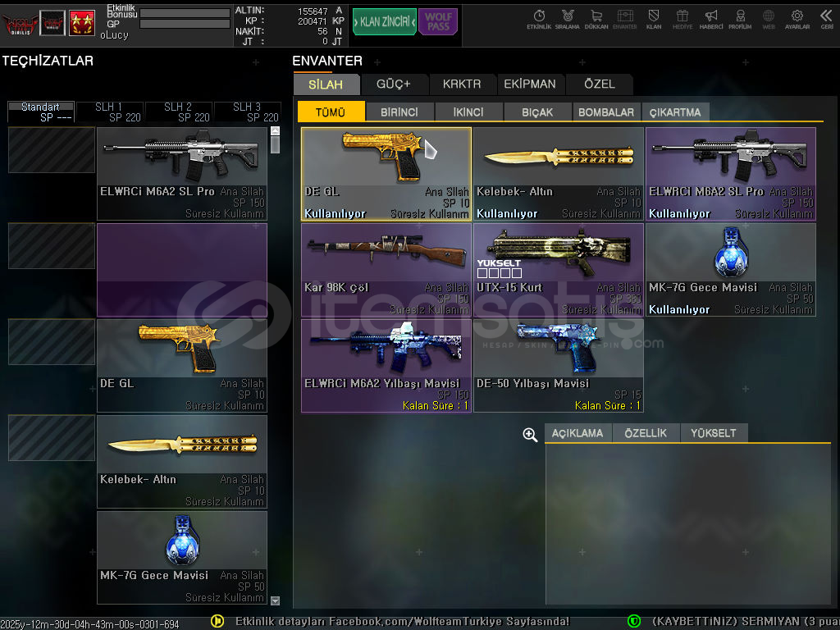Select the UTX-15 Kurt shotgun
Image resolution: width=840 pixels, height=630 pixels.
pyautogui.click(x=558, y=270)
